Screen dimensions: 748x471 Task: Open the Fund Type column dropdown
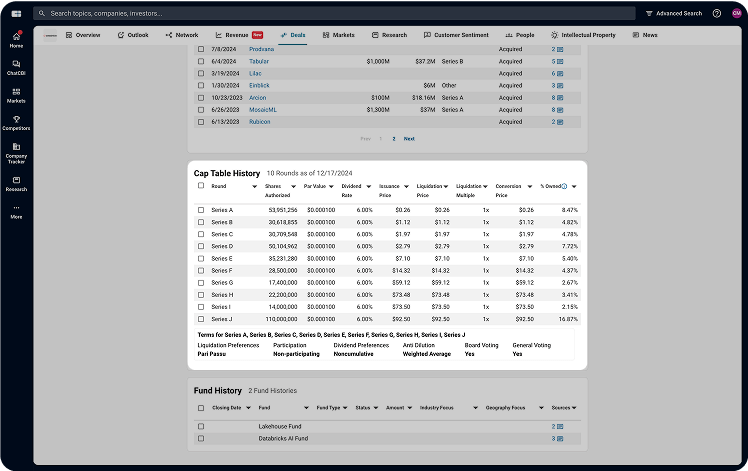coord(346,408)
